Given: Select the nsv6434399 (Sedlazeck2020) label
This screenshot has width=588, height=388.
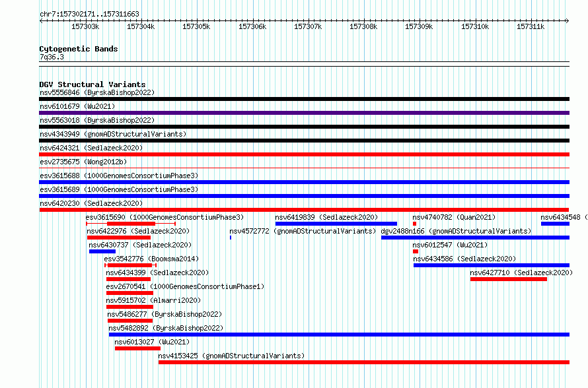Looking at the screenshot, I should tap(157, 273).
